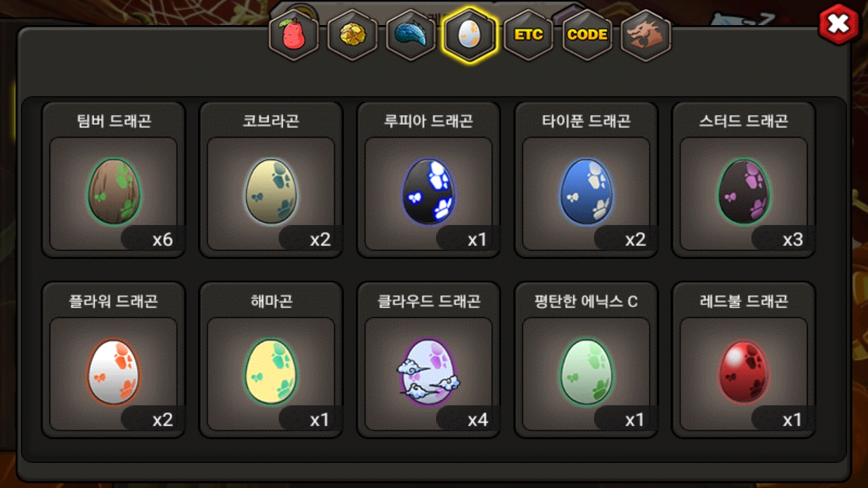
Task: Open the blue dragon scale category tab
Action: point(411,35)
